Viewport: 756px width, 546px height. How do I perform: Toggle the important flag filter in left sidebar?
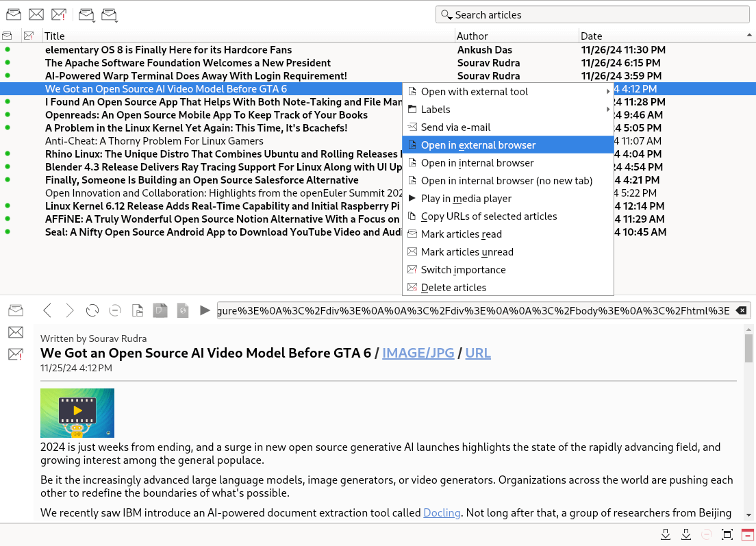coord(15,353)
